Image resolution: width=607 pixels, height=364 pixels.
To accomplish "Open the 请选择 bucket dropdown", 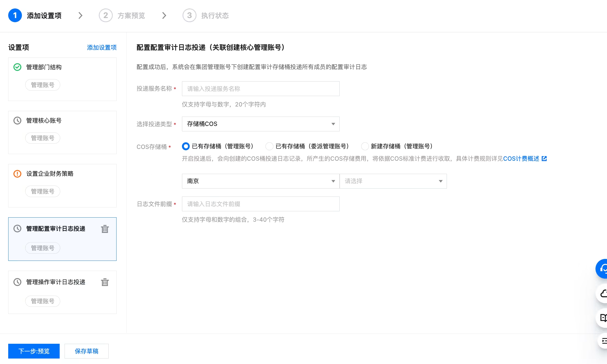I will tap(393, 181).
